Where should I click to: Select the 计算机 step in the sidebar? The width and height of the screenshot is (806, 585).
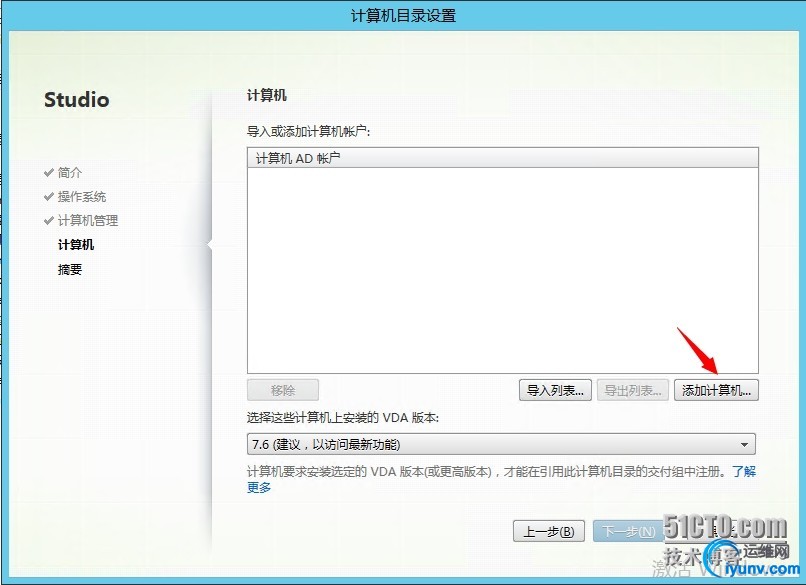(x=76, y=245)
